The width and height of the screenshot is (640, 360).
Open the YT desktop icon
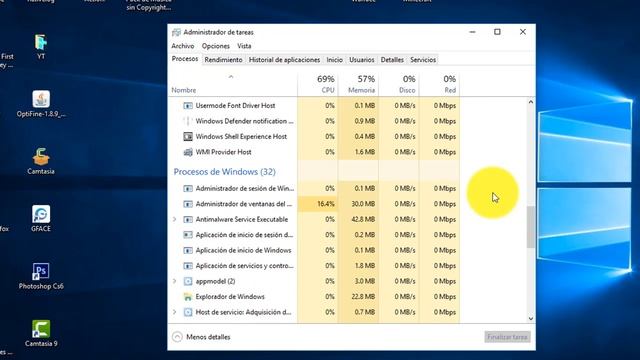pyautogui.click(x=41, y=47)
